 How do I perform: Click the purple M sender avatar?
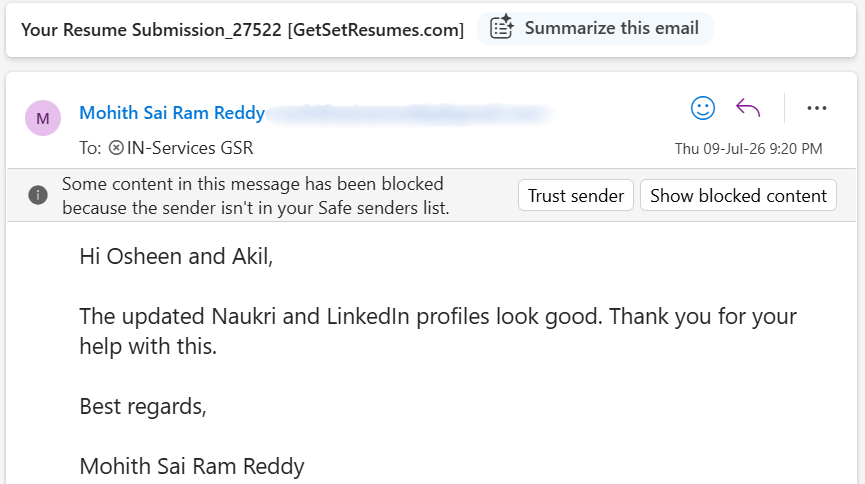(43, 118)
